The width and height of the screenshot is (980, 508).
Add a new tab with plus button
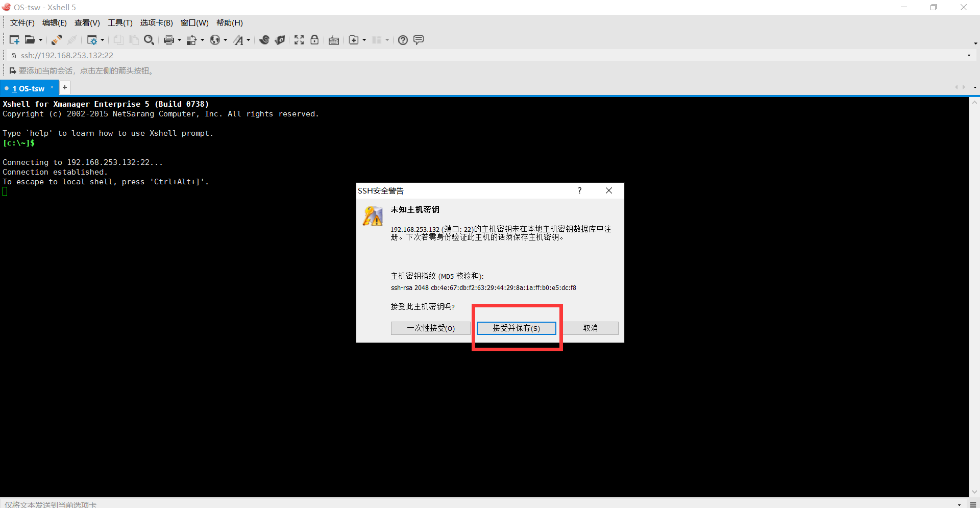(x=65, y=87)
